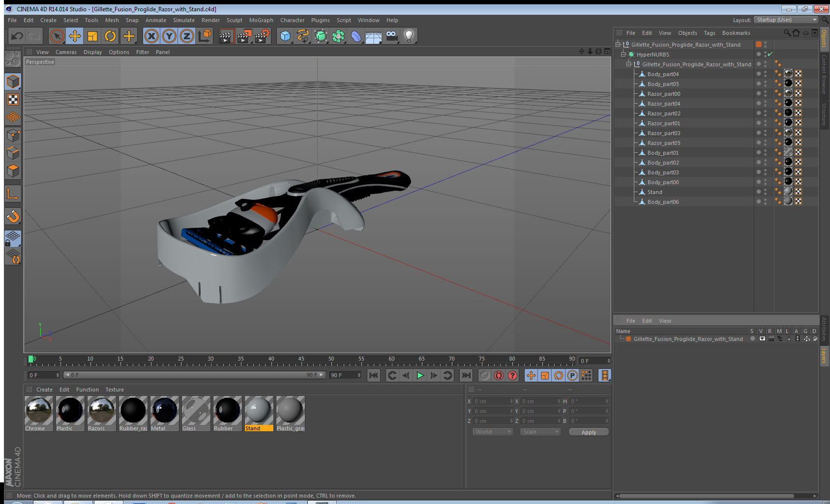Enable the Axis mode L icon

click(x=13, y=194)
